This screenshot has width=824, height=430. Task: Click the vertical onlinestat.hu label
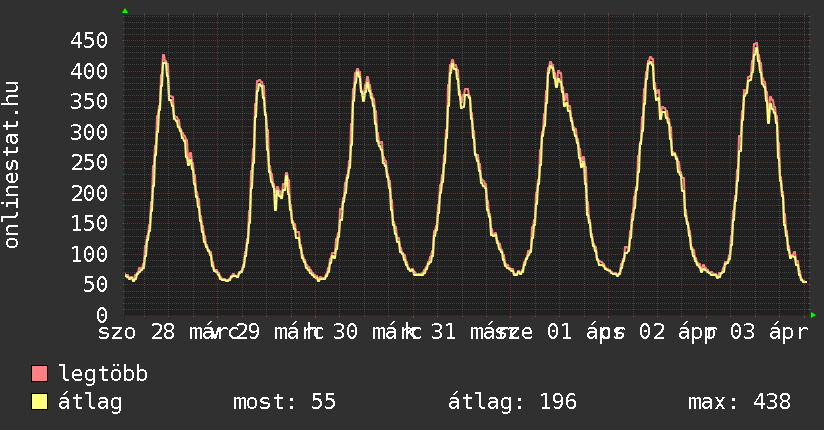pyautogui.click(x=13, y=165)
